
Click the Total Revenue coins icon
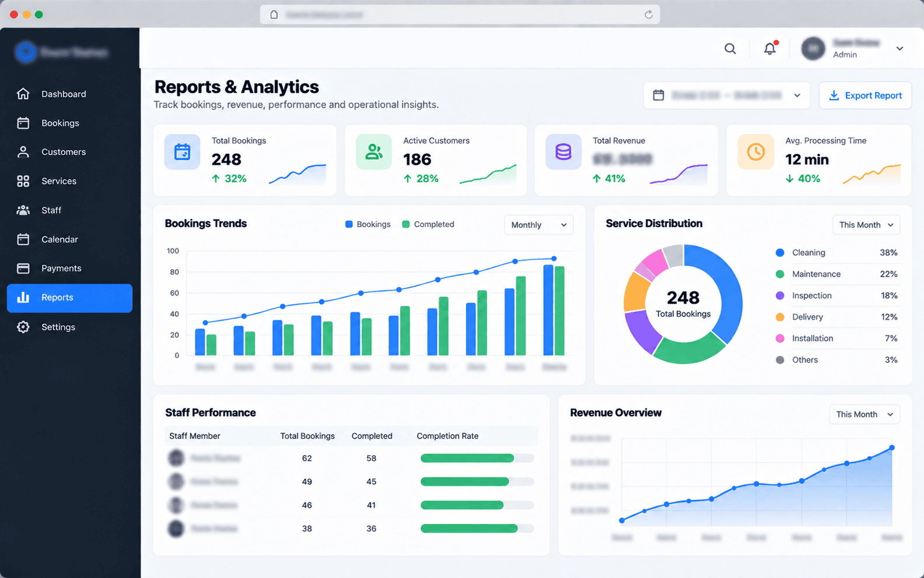coord(563,152)
